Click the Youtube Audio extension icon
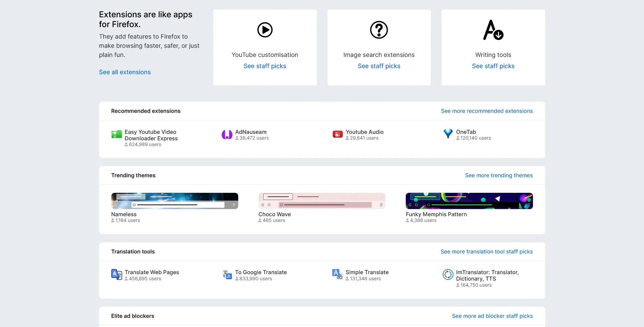This screenshot has height=327, width=644. tap(337, 134)
